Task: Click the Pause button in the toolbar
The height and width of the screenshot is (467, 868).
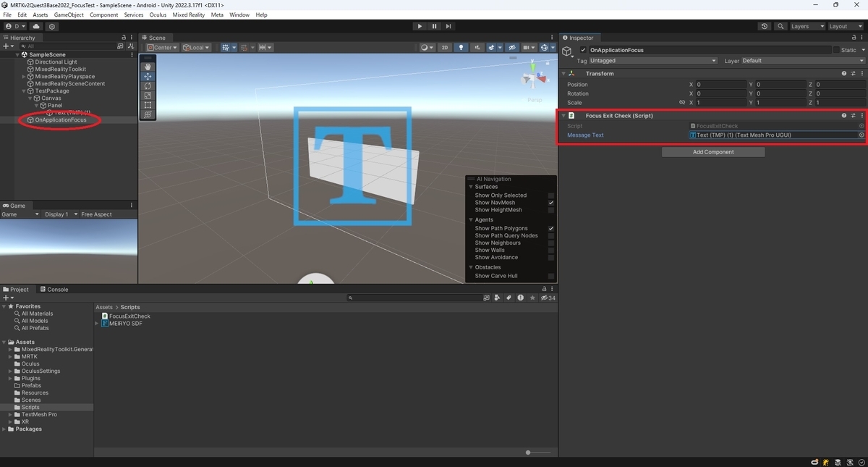Action: click(x=434, y=26)
